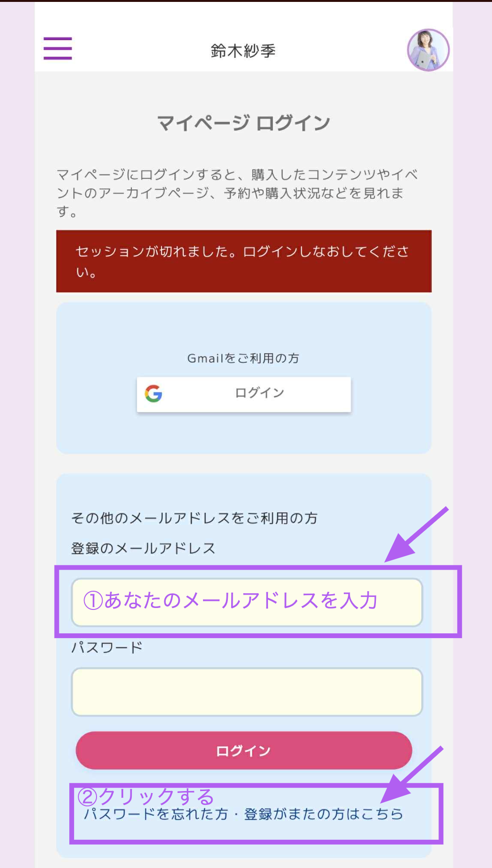
Task: Click the その他のメールアドレスをご利用の方 label
Action: tap(194, 518)
